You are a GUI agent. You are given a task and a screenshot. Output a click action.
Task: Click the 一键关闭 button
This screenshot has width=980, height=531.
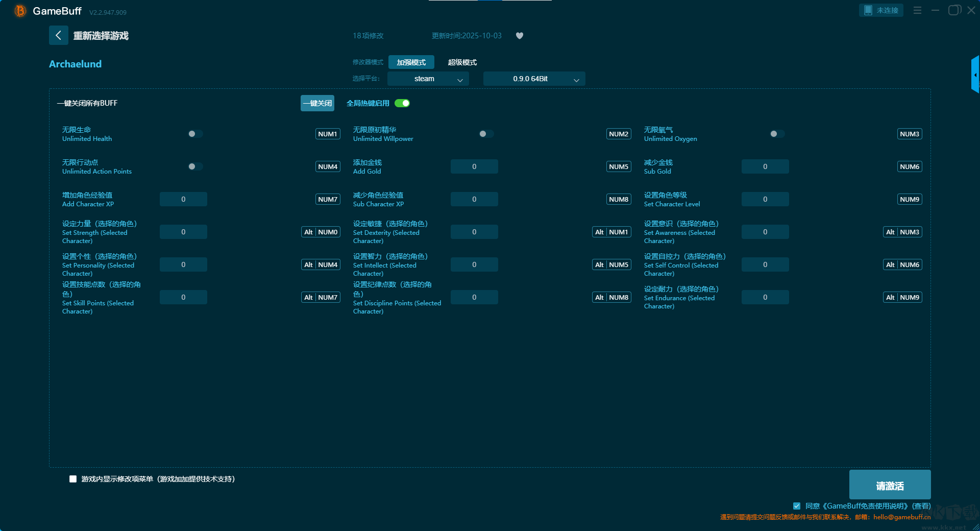click(317, 103)
